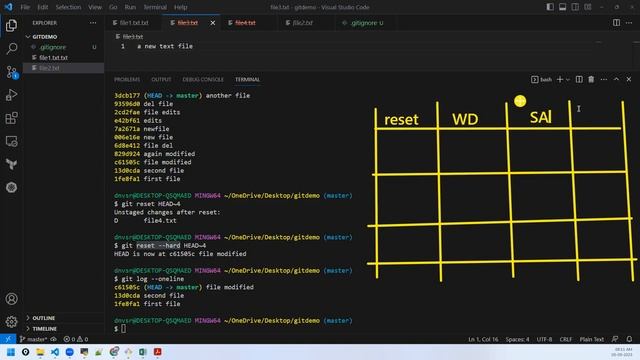Close the terminal panel
The height and width of the screenshot is (360, 640).
(629, 79)
